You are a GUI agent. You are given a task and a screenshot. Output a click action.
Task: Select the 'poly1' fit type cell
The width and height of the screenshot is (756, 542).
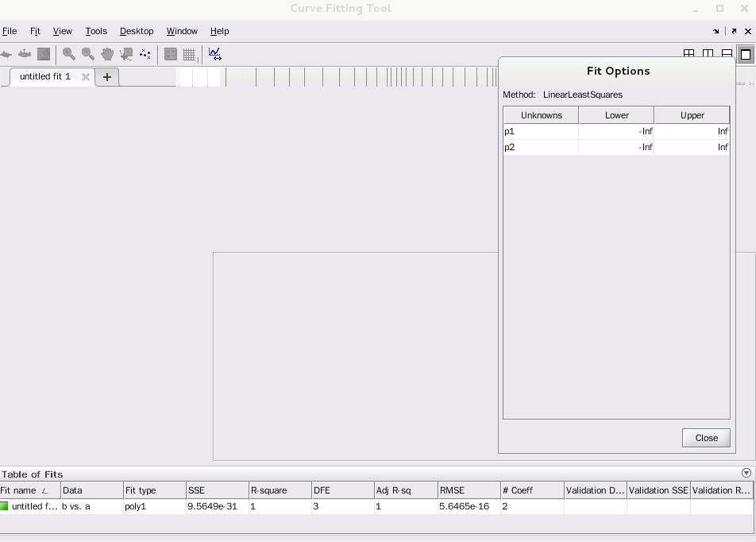click(x=155, y=506)
